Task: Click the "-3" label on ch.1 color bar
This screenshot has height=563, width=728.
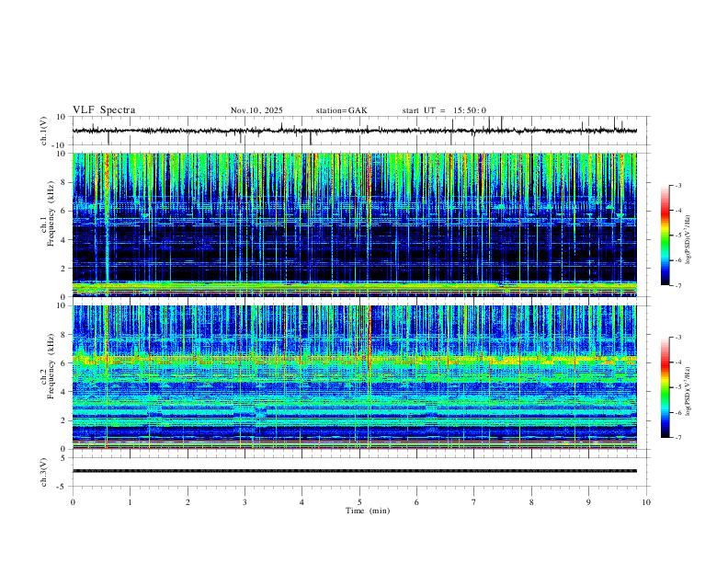Action: [678, 185]
